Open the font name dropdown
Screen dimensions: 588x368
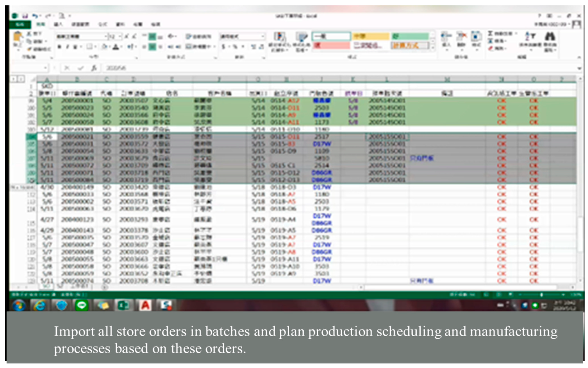106,36
